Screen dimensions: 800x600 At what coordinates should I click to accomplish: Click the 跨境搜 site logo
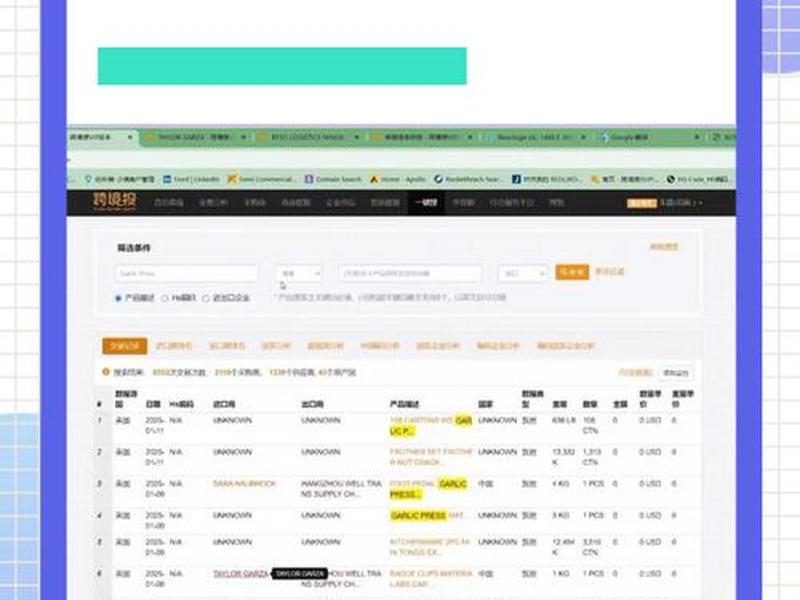click(115, 202)
